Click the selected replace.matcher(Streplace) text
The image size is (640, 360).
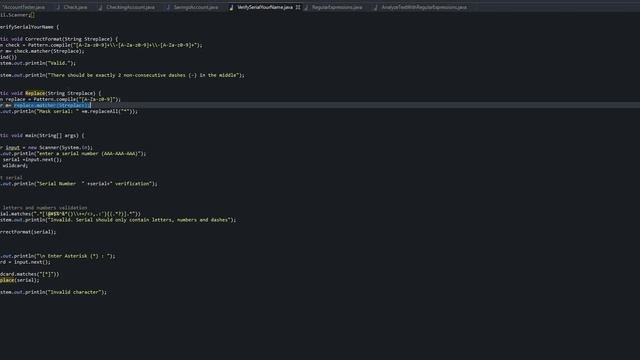(52, 105)
